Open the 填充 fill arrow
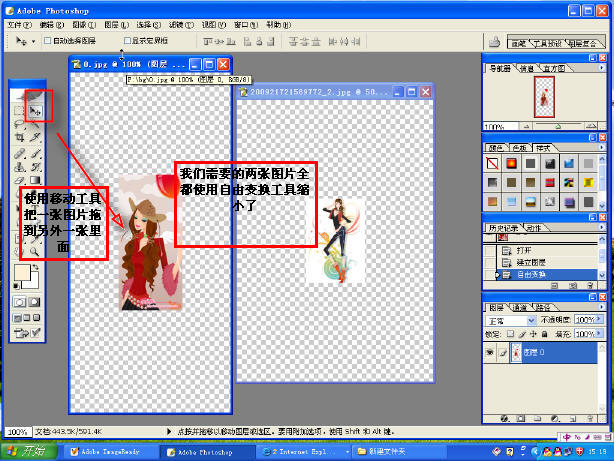 point(598,334)
